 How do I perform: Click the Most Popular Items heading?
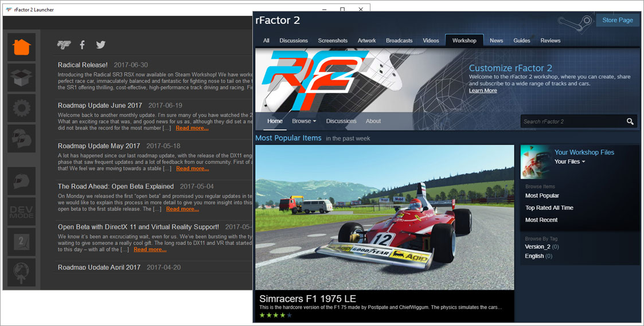[x=288, y=138]
